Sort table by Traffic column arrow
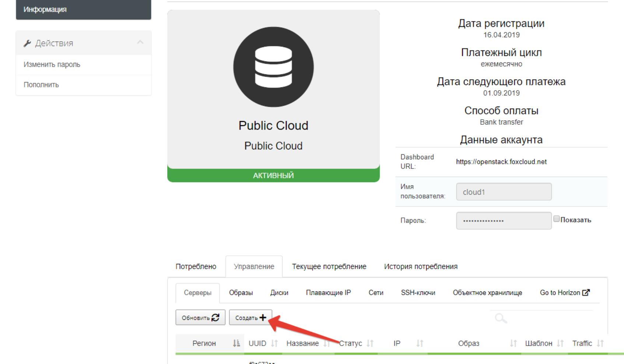The image size is (624, 364). click(600, 343)
